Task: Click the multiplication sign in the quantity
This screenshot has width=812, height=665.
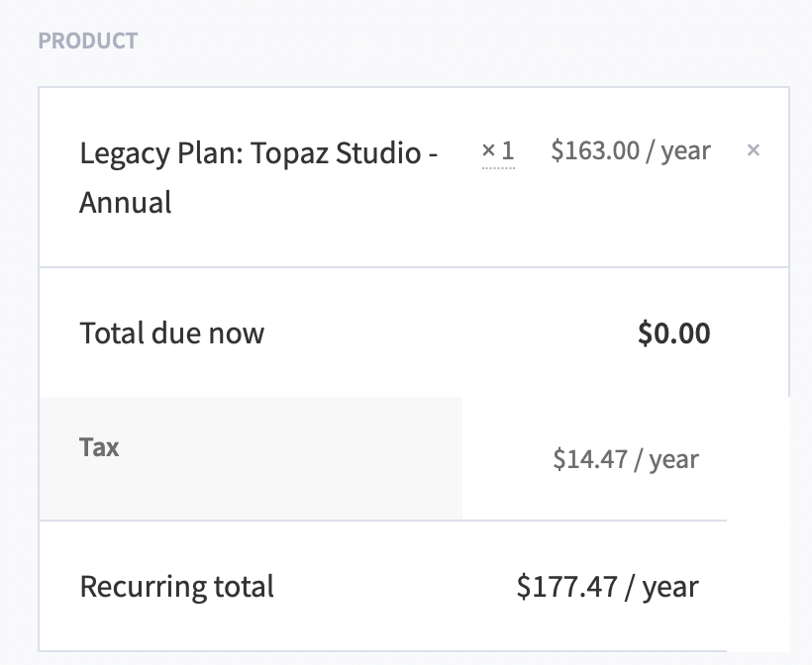Action: [x=488, y=151]
